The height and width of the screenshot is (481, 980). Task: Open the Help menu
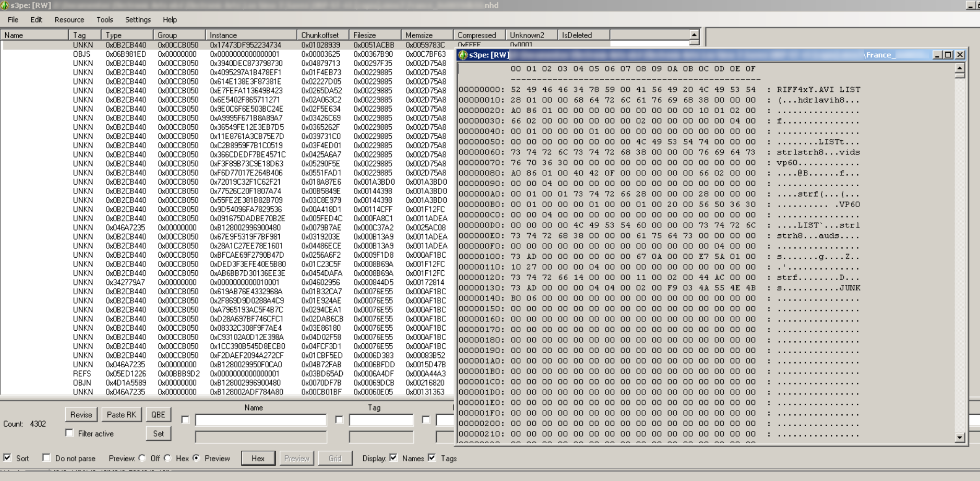pos(169,20)
